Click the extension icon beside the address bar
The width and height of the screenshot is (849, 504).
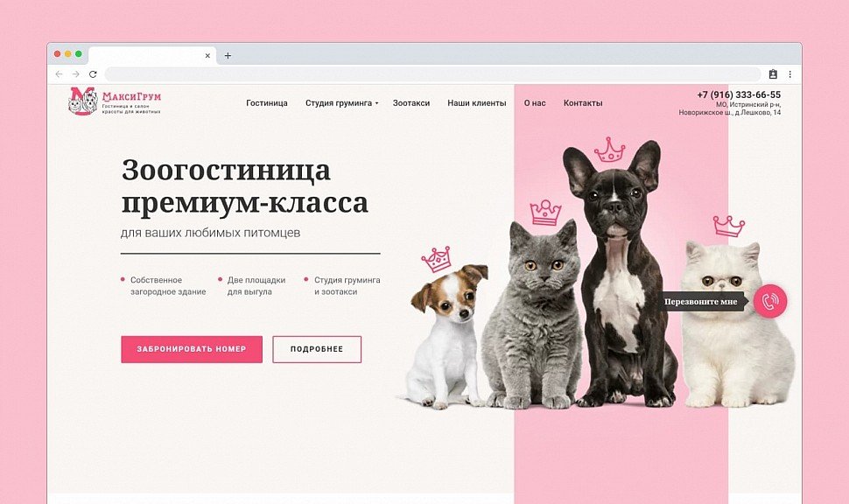pyautogui.click(x=773, y=74)
